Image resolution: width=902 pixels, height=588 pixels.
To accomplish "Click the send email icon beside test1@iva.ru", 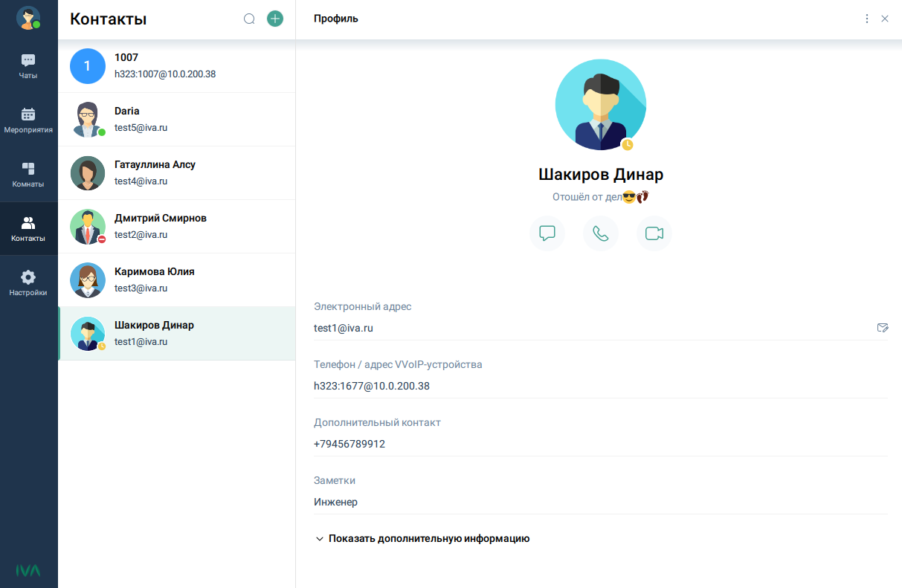I will coord(883,328).
